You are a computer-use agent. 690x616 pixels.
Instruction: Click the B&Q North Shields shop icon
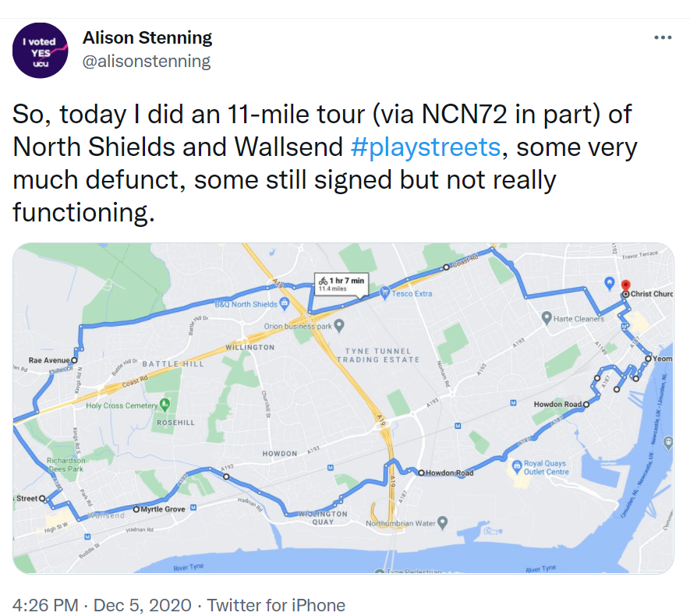click(x=284, y=303)
